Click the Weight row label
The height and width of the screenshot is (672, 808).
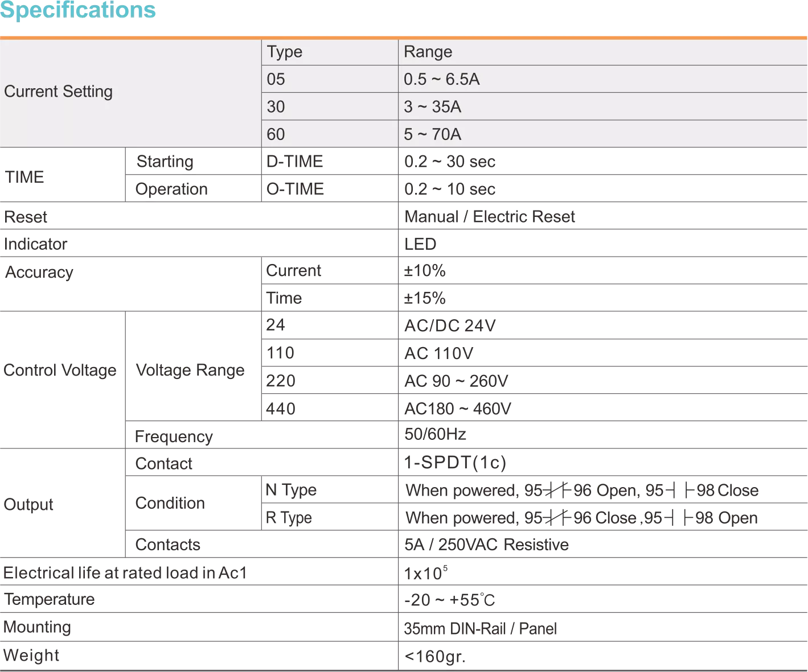point(30,655)
